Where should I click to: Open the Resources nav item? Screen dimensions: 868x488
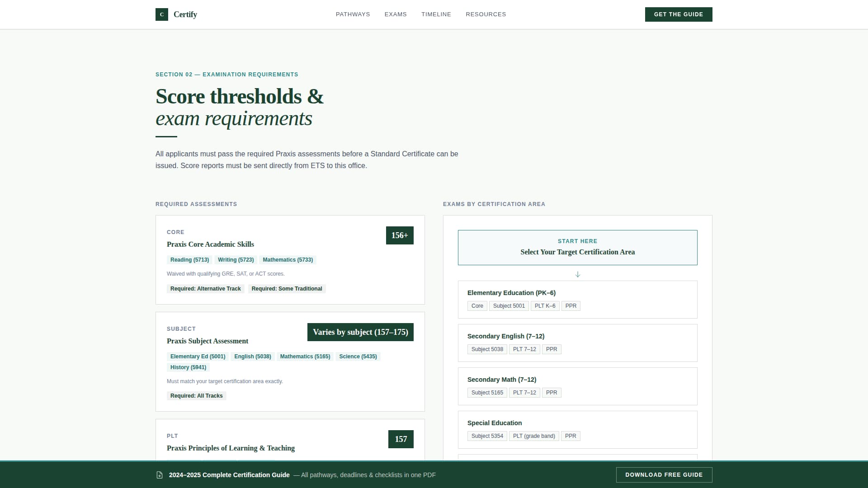[486, 14]
